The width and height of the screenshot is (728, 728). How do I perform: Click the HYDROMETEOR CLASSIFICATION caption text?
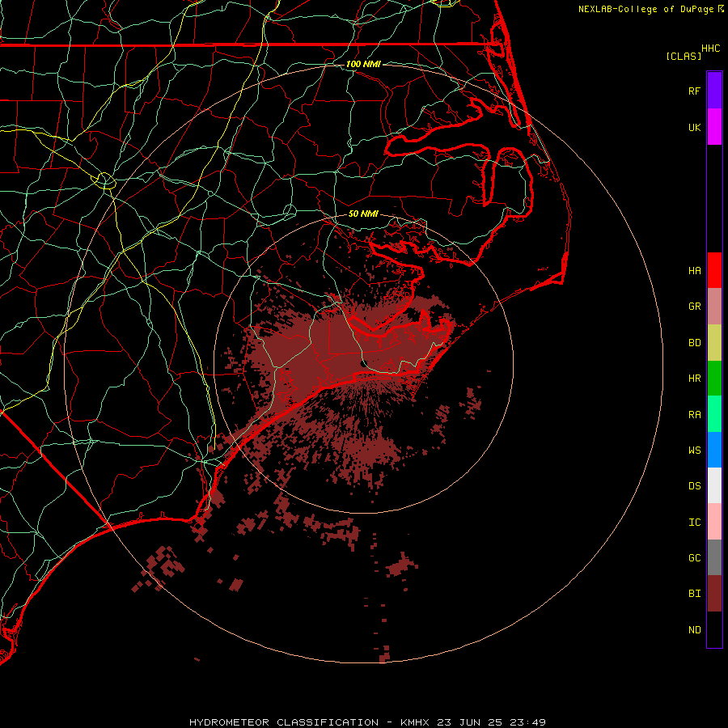coord(284,722)
